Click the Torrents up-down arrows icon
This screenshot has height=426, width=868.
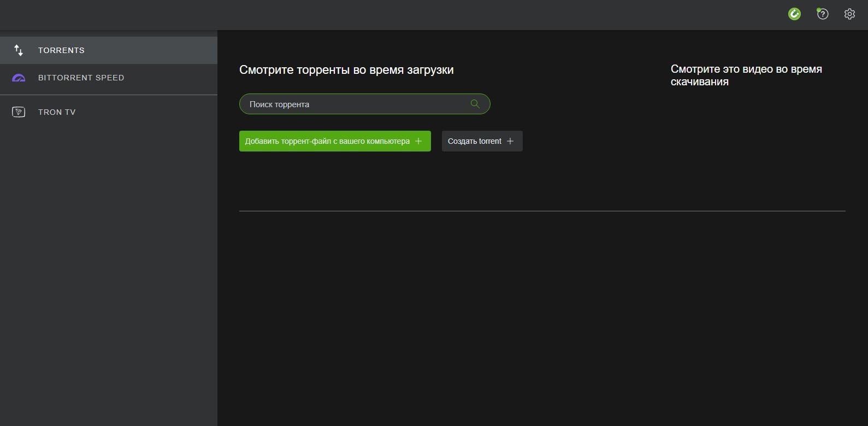19,50
